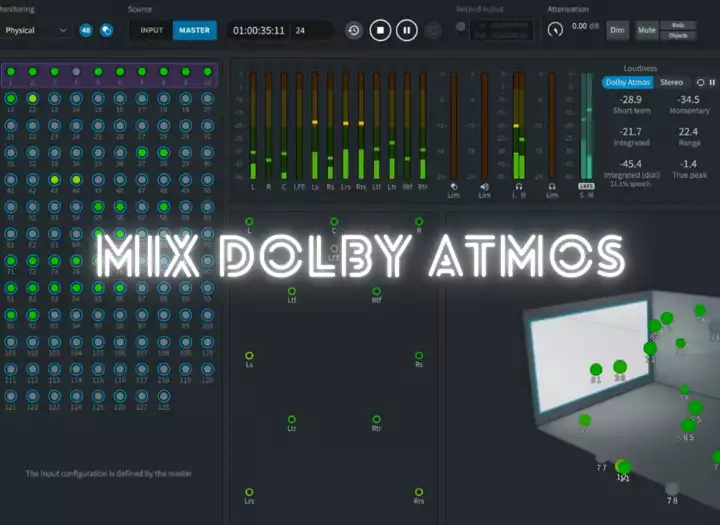Click the L speaker in room layout
Image resolution: width=720 pixels, height=525 pixels.
click(249, 222)
